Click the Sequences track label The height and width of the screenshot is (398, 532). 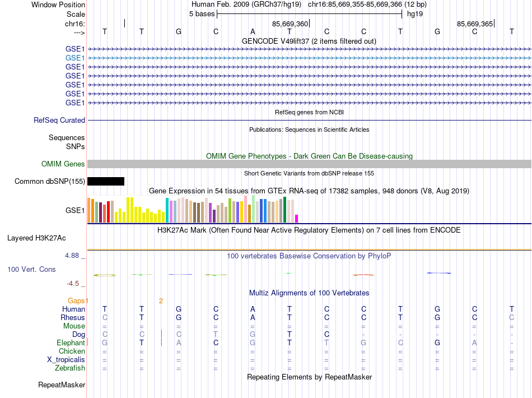coord(67,137)
